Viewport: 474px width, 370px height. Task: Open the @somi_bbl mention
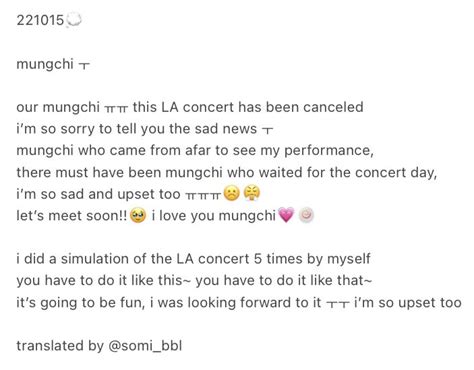tap(145, 346)
